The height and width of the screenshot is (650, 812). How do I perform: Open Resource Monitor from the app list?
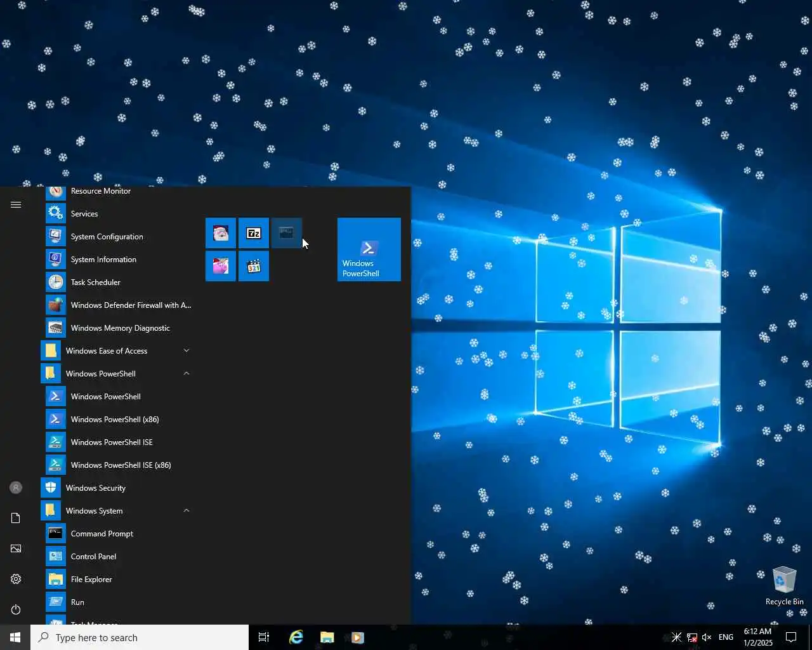117,191
